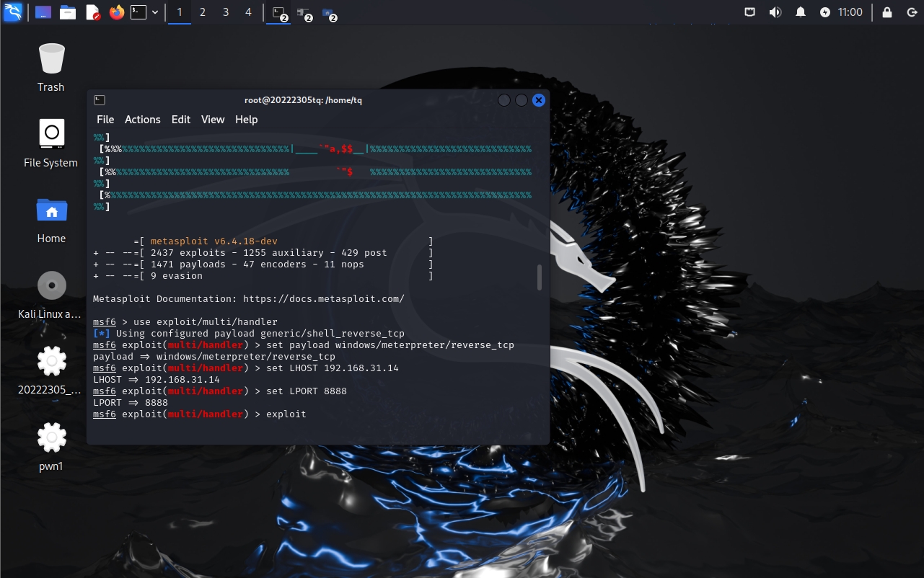This screenshot has width=924, height=578.
Task: Click the 11:00 panel clock
Action: (850, 12)
